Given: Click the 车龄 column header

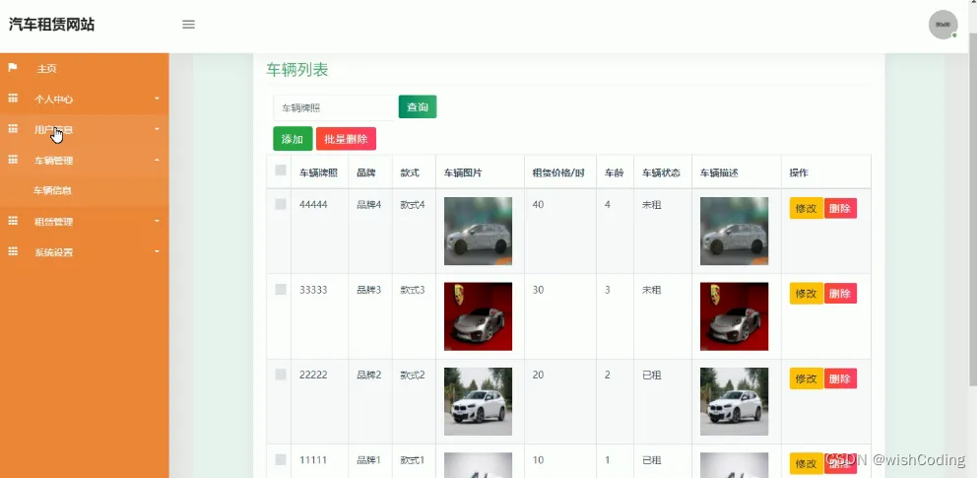Looking at the screenshot, I should [x=615, y=172].
